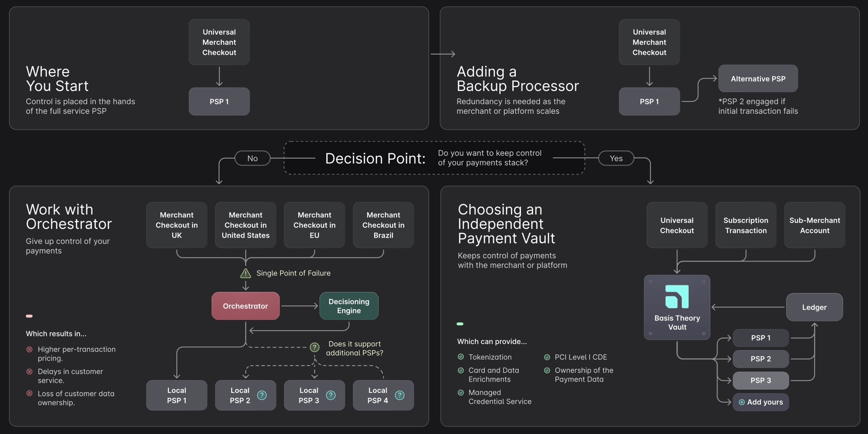868x434 pixels.
Task: Click the checkmark beside Managed Credential Service
Action: [x=460, y=393]
